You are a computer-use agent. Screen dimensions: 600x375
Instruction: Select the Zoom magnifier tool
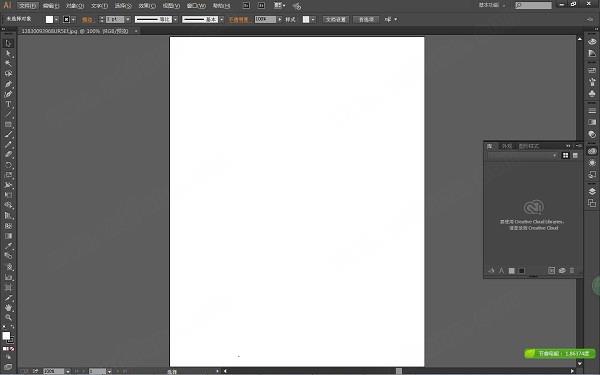[8, 318]
